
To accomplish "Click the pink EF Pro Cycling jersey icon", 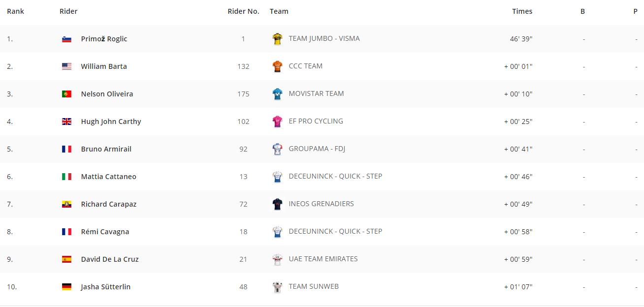I will click(x=277, y=122).
